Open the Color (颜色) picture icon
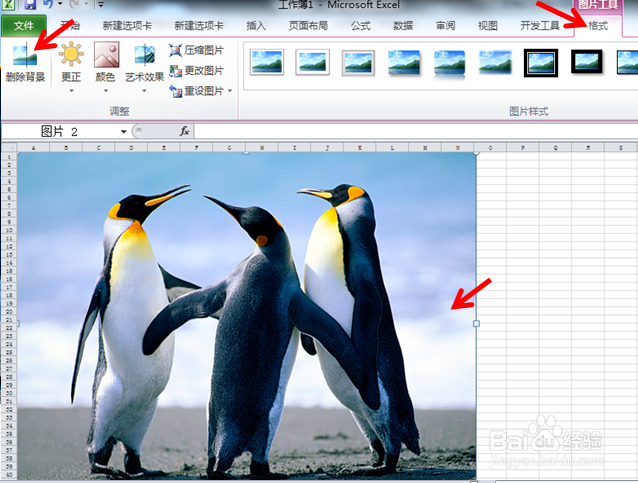The height and width of the screenshot is (483, 638). click(x=106, y=54)
